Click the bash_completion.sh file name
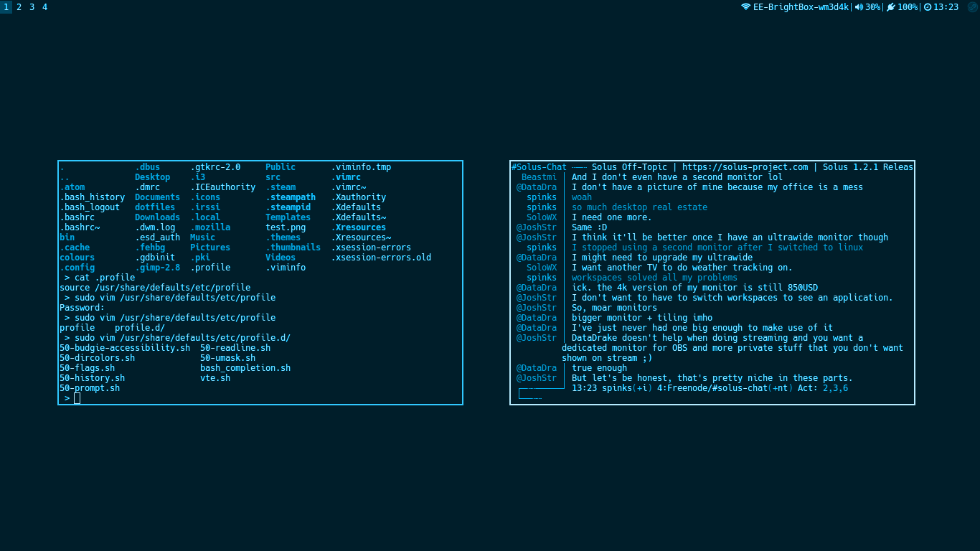The width and height of the screenshot is (980, 551). (x=245, y=368)
